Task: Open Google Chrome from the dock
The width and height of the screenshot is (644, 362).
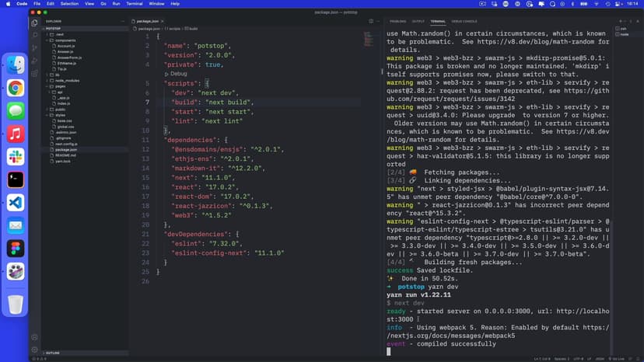Action: 16,89
